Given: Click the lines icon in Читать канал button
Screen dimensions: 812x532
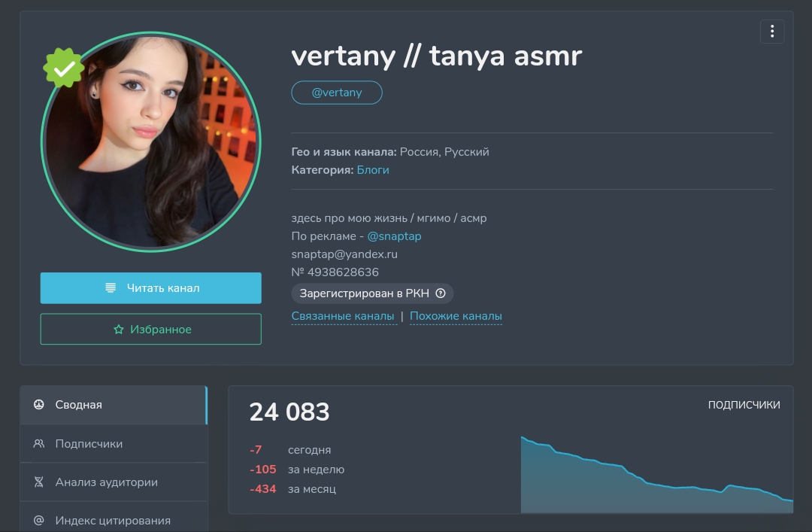Looking at the screenshot, I should click(111, 287).
